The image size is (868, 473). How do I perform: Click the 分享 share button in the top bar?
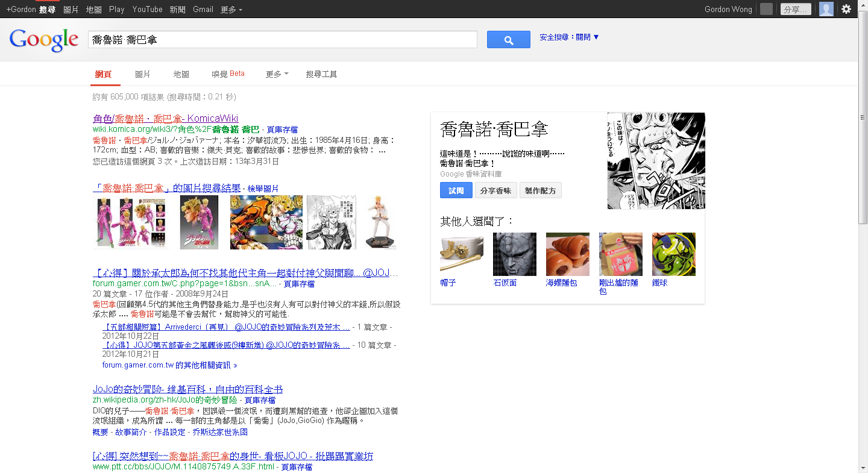tap(796, 10)
